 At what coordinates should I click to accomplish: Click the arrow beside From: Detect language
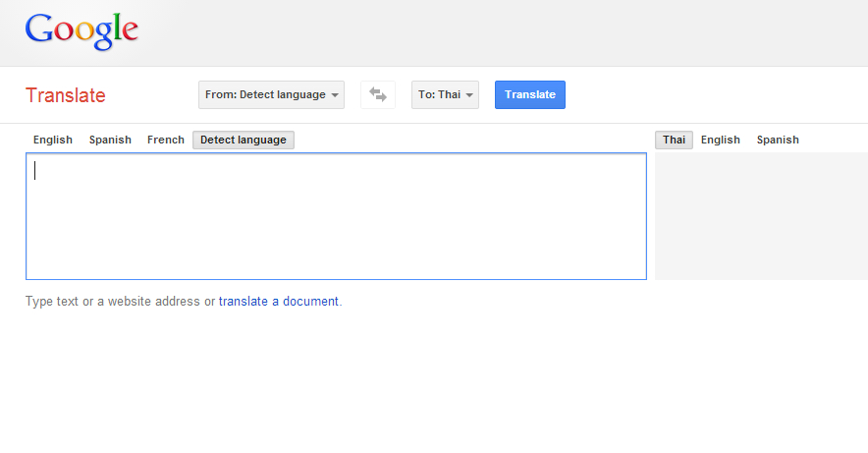point(336,95)
